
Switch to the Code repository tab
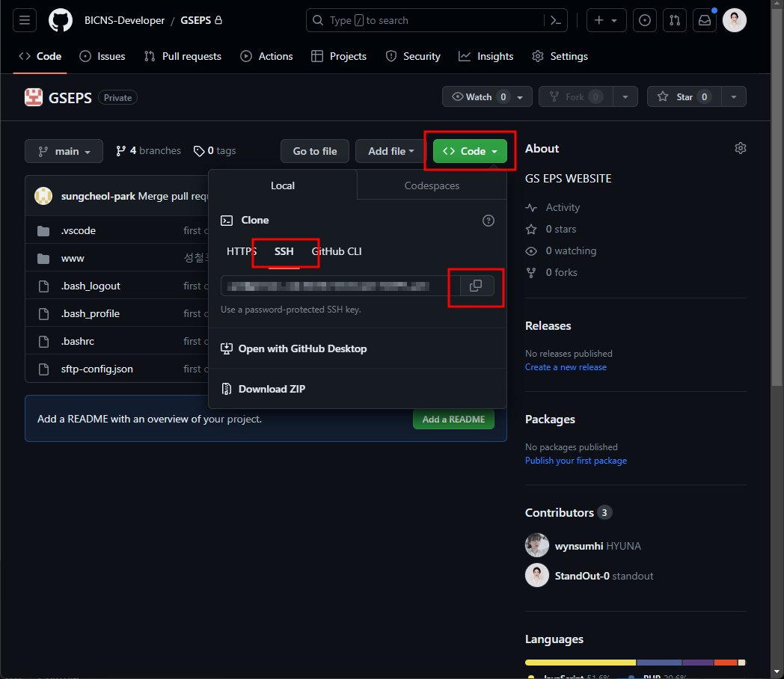point(40,56)
